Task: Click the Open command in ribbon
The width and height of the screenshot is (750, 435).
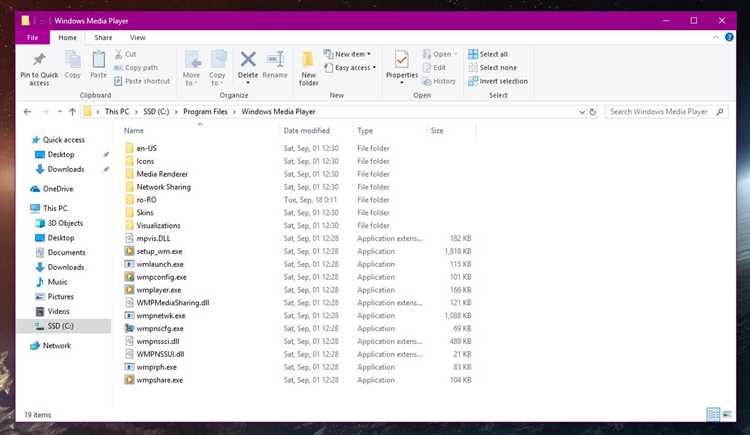Action: pyautogui.click(x=440, y=54)
